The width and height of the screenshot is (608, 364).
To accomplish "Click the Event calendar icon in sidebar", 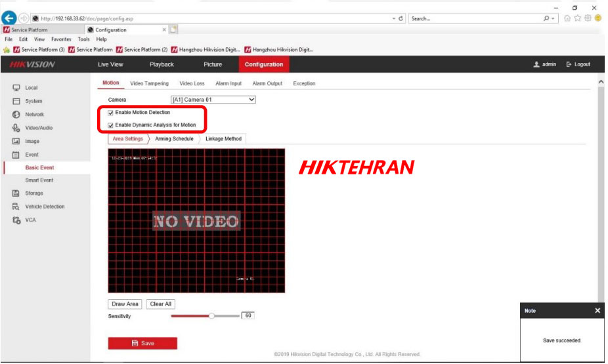I will (x=16, y=155).
